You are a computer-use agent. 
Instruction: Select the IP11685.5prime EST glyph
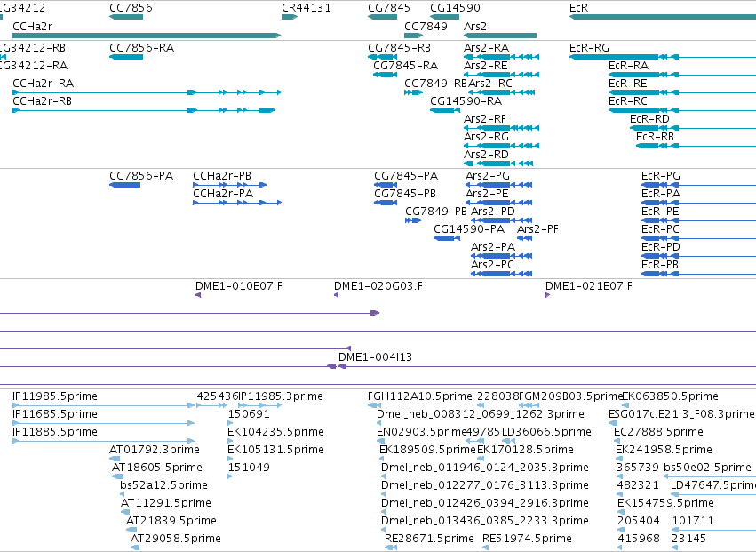pyautogui.click(x=104, y=423)
